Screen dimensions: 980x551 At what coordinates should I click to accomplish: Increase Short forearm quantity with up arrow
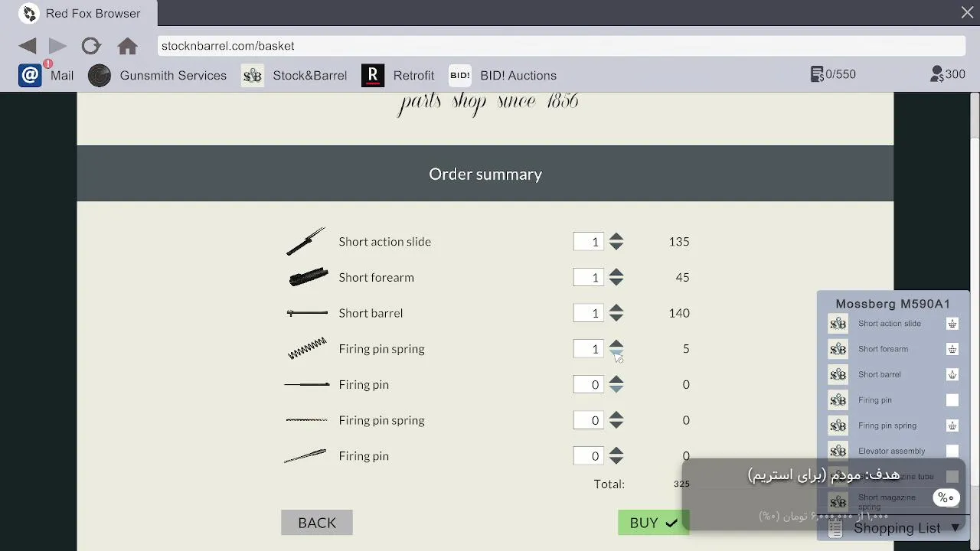coord(616,272)
